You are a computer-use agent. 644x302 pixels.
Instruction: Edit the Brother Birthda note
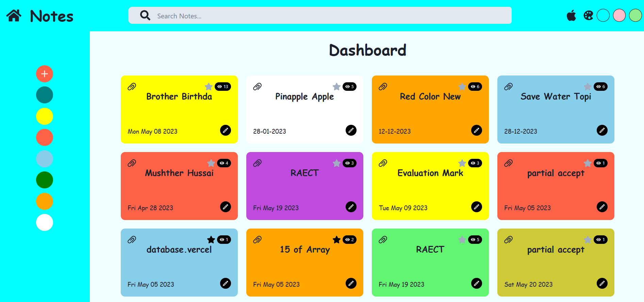point(225,130)
